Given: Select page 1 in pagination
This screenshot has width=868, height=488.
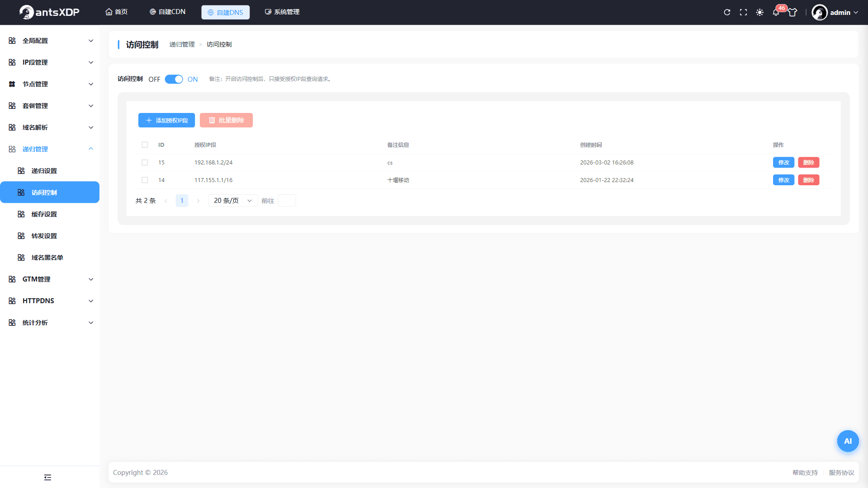Looking at the screenshot, I should click(x=182, y=201).
